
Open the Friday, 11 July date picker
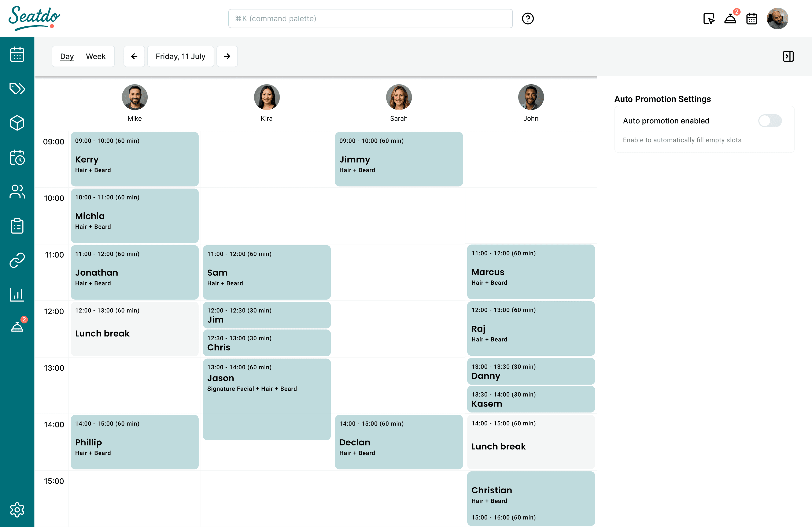[x=181, y=56]
